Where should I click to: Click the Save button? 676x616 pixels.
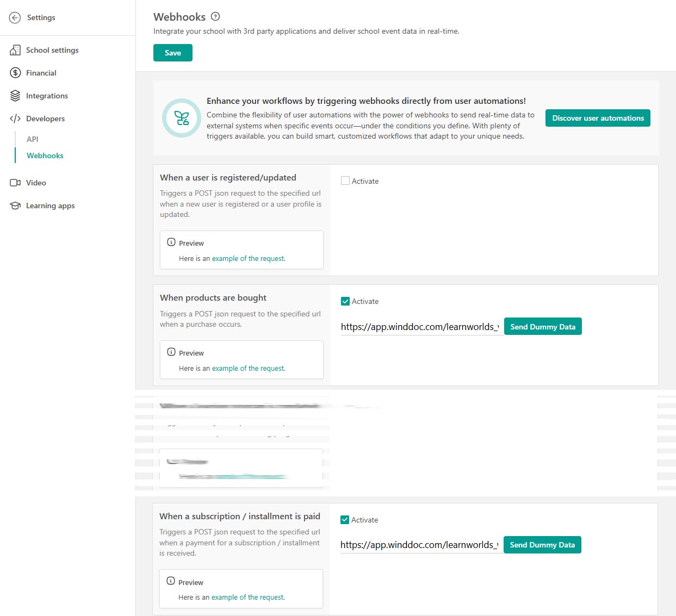(172, 53)
